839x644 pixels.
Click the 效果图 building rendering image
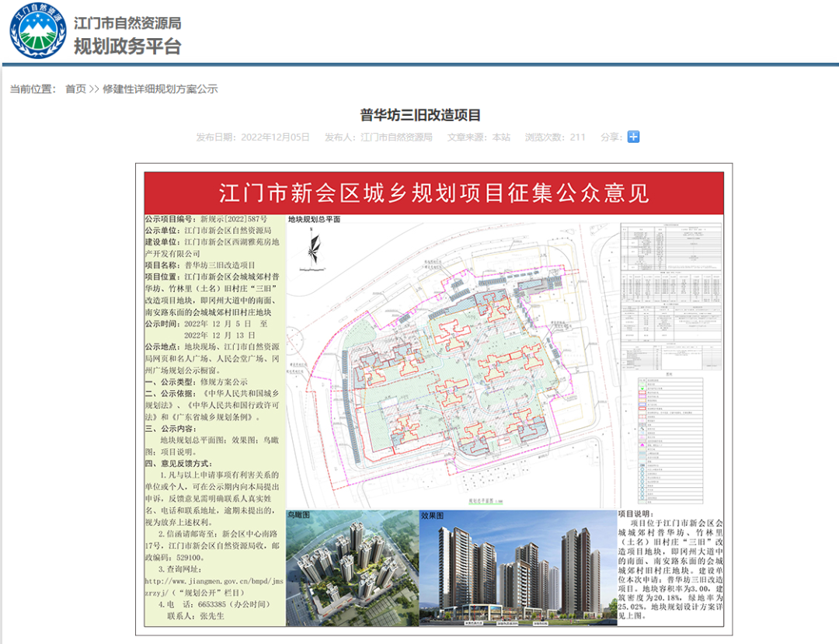click(518, 568)
